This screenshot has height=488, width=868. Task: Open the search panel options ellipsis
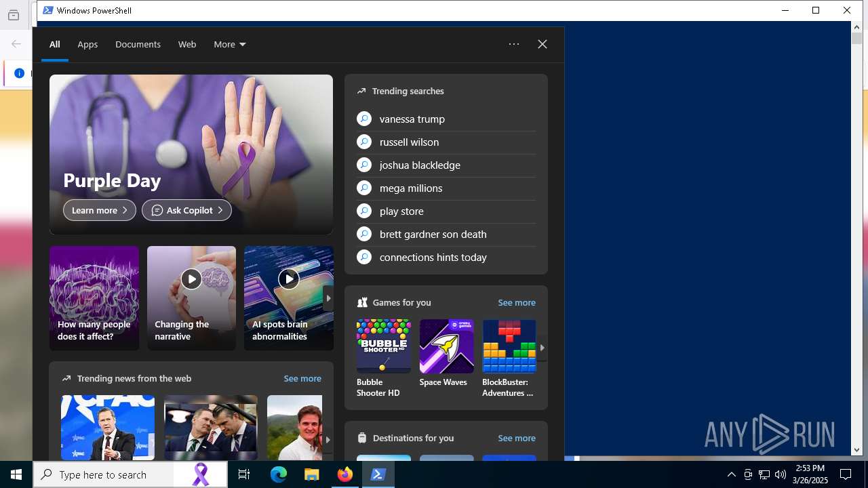514,44
